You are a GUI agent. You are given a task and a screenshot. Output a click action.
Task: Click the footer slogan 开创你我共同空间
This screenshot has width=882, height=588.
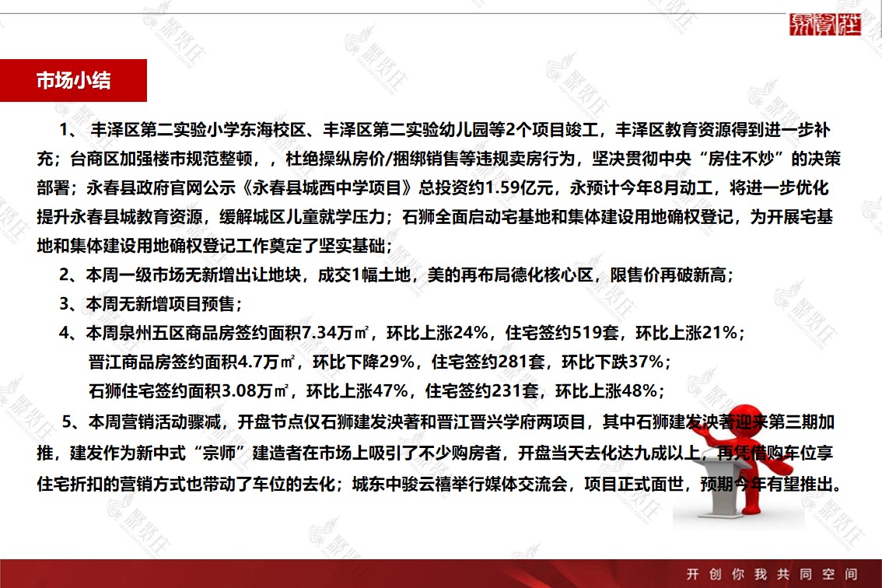tap(772, 574)
